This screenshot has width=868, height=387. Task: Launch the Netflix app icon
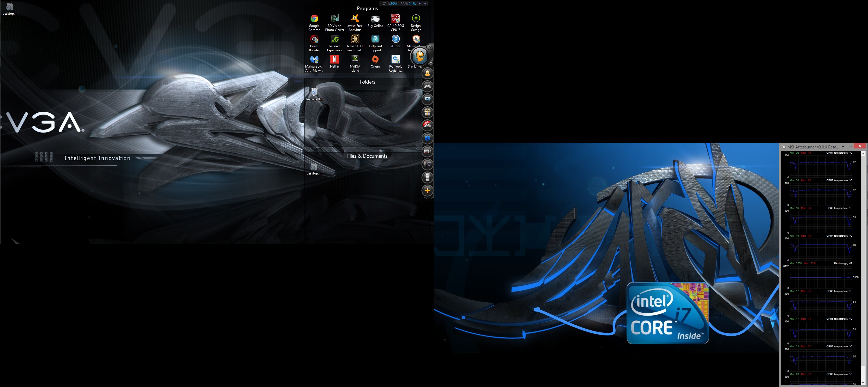coord(335,61)
